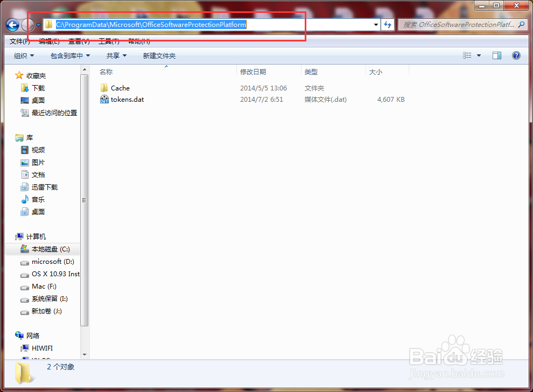The width and height of the screenshot is (533, 392).
Task: Open the HIWIFI network computer
Action: point(42,348)
